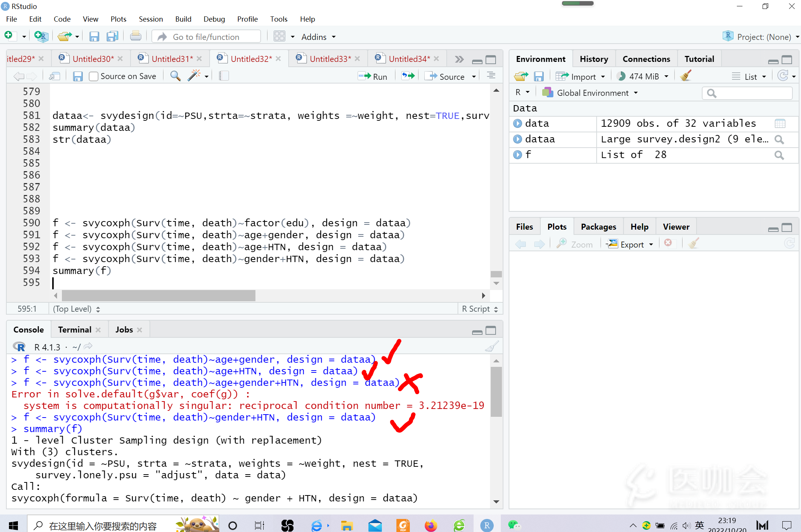Open workspace panes layout icon

(279, 36)
